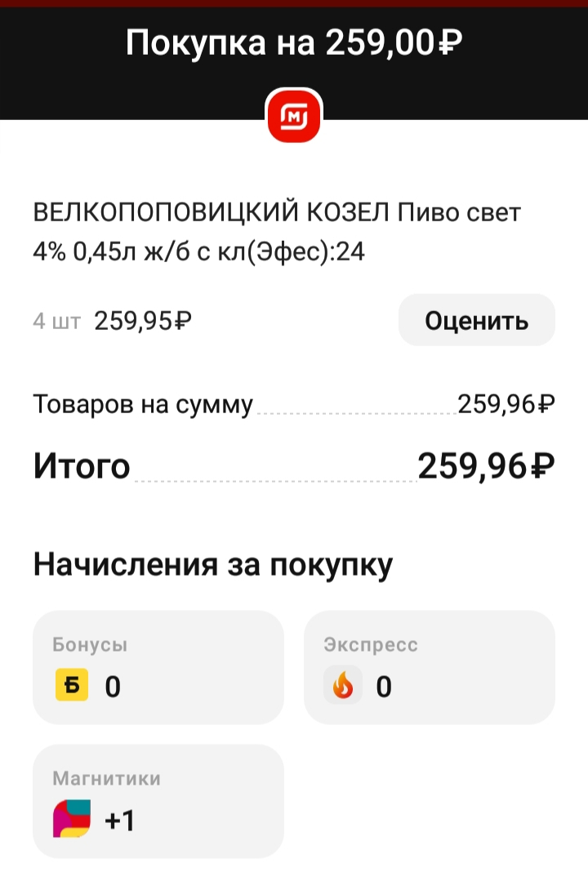Tap the Начисления за покупку heading

pos(213,564)
